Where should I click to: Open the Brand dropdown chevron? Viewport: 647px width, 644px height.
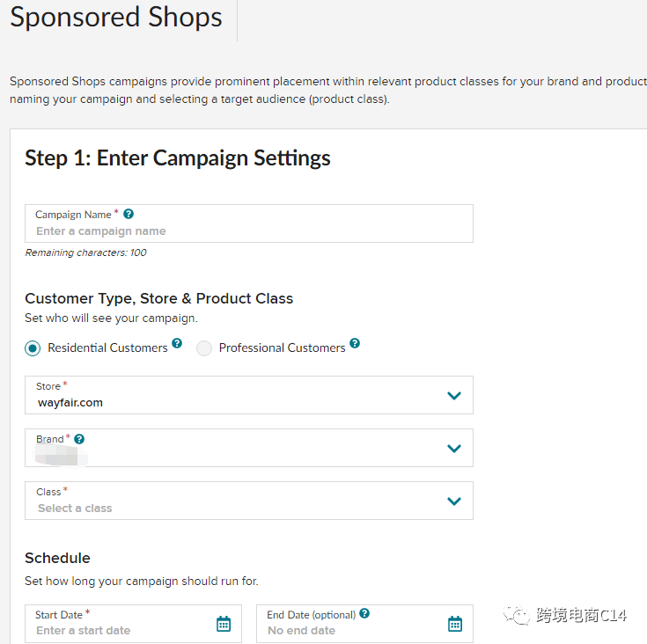point(454,449)
